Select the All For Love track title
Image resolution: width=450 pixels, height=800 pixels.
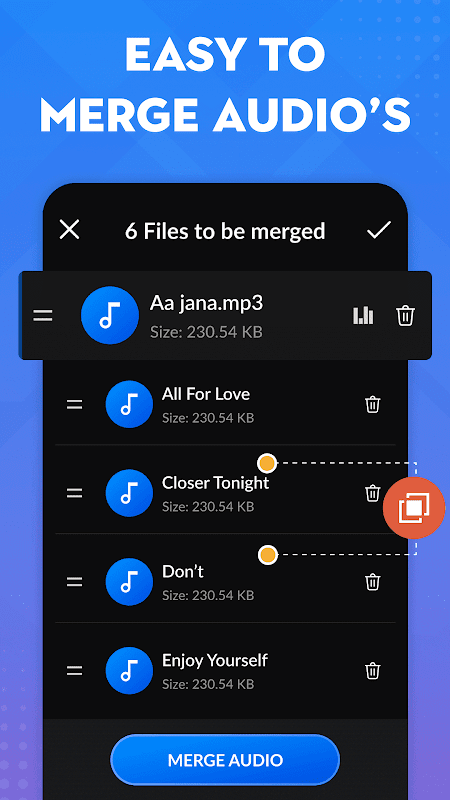click(206, 394)
